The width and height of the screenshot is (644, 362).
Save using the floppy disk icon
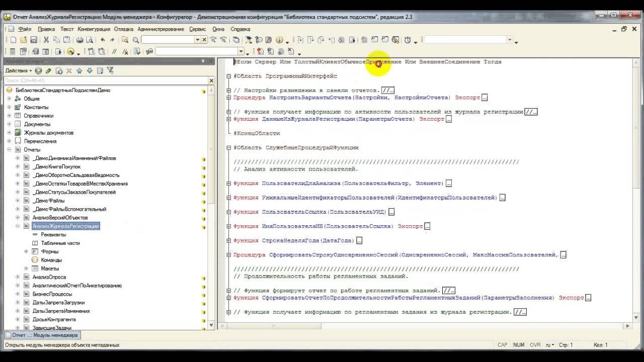34,40
